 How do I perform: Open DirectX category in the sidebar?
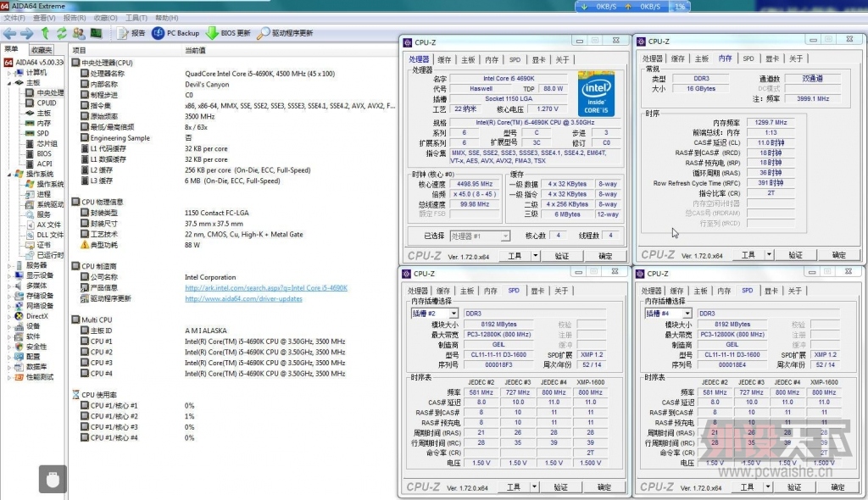point(37,316)
